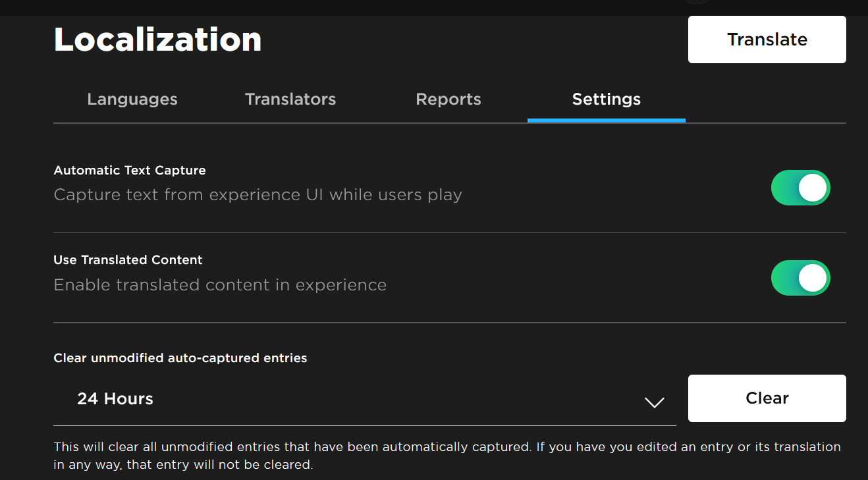
Task: Click the Use Translated Content heading
Action: 128,259
